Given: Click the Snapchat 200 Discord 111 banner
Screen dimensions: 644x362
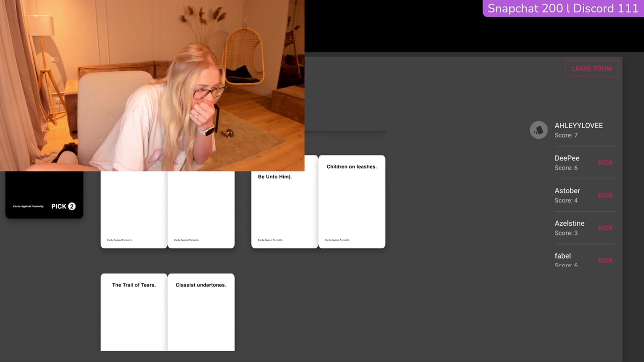Looking at the screenshot, I should tap(563, 8).
